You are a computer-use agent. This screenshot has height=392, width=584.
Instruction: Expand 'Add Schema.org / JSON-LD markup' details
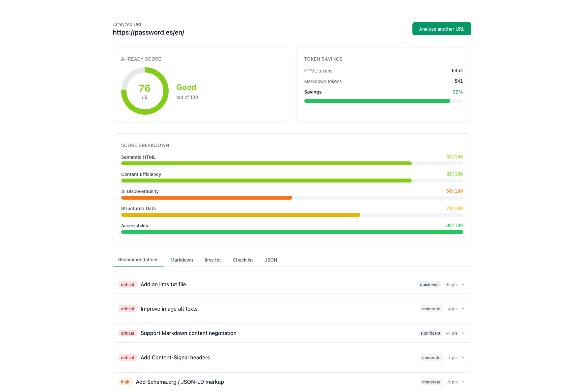click(x=463, y=382)
